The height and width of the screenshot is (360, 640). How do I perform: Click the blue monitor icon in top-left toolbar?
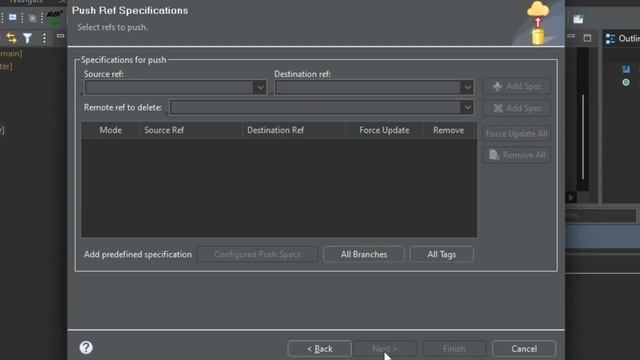pos(13,18)
